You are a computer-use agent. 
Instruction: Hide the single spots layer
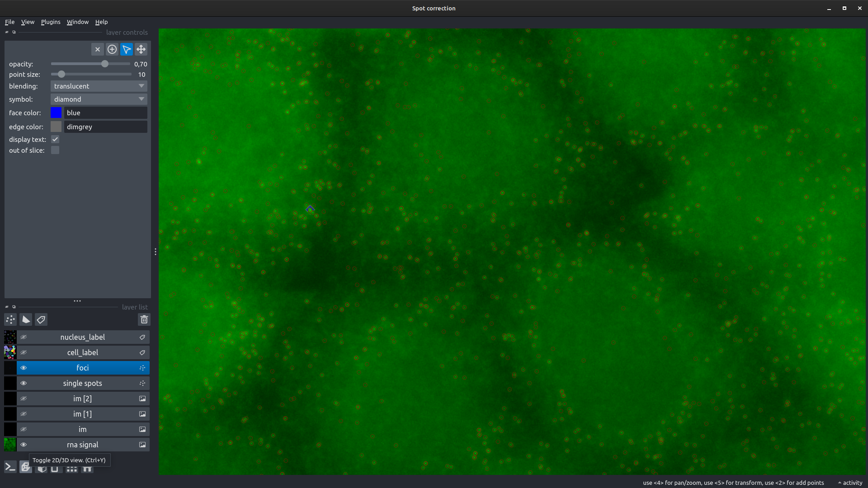coord(24,384)
